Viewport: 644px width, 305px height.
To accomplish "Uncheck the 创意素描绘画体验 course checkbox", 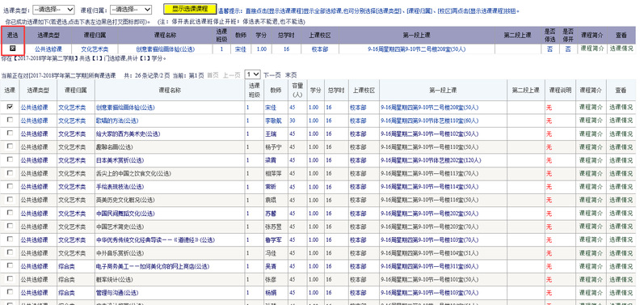I will click(x=10, y=107).
